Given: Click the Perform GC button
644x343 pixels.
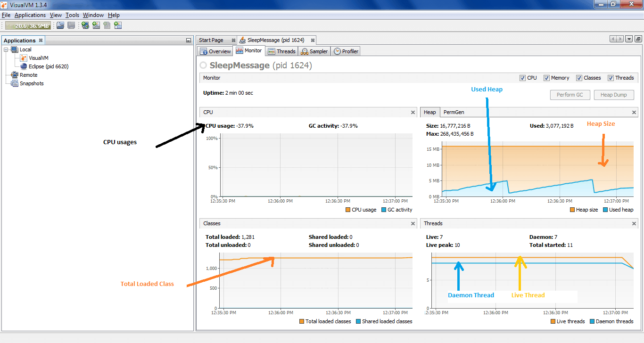Looking at the screenshot, I should (x=570, y=95).
